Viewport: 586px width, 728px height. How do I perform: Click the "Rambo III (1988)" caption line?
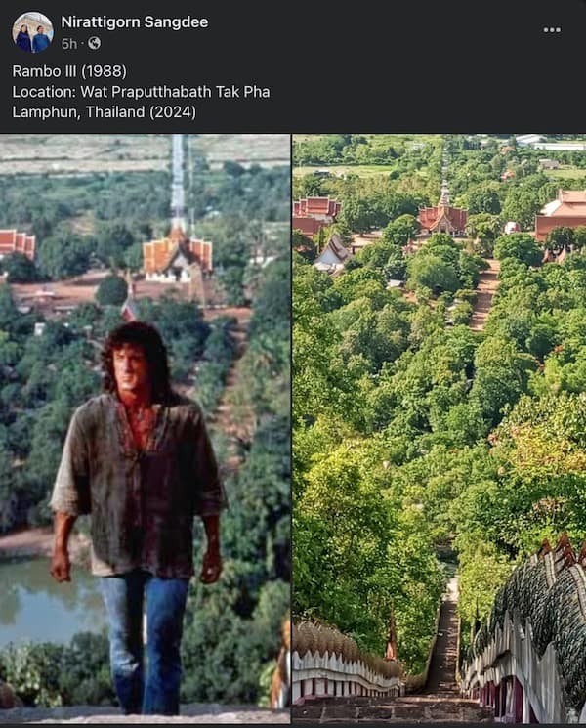(x=69, y=71)
